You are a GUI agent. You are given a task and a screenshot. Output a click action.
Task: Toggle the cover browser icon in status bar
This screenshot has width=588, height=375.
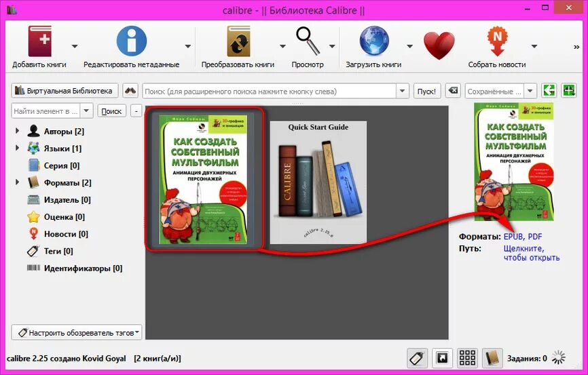tap(442, 358)
